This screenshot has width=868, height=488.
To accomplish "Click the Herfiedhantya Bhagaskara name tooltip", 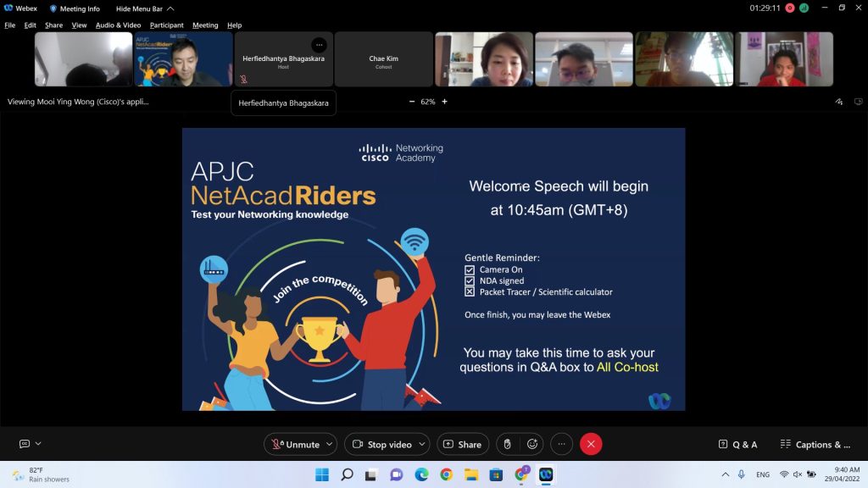I will pyautogui.click(x=283, y=103).
